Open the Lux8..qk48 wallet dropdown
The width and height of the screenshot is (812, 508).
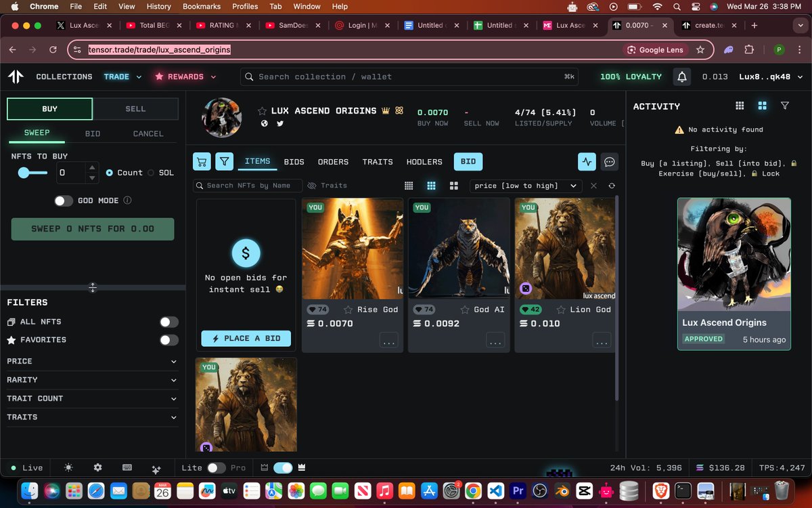(769, 77)
